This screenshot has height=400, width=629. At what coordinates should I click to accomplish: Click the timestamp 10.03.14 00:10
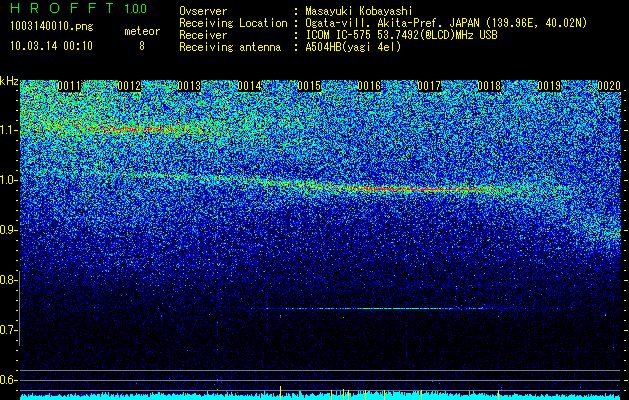51,46
